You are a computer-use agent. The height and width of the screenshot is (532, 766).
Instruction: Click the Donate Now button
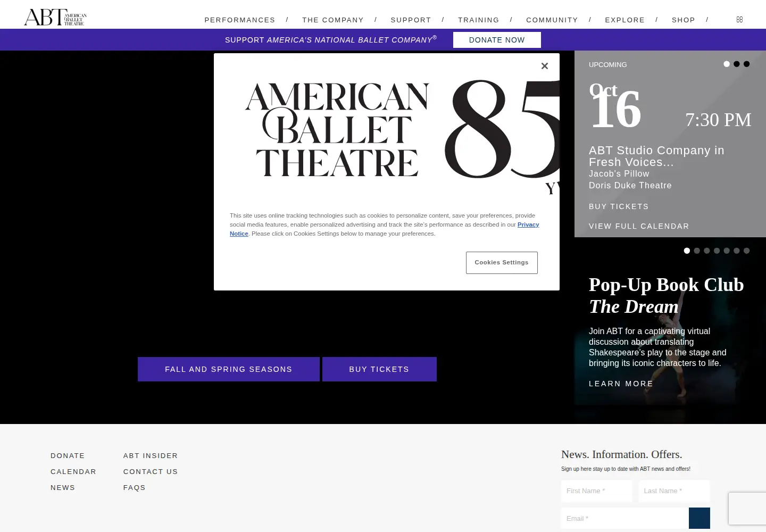click(497, 40)
